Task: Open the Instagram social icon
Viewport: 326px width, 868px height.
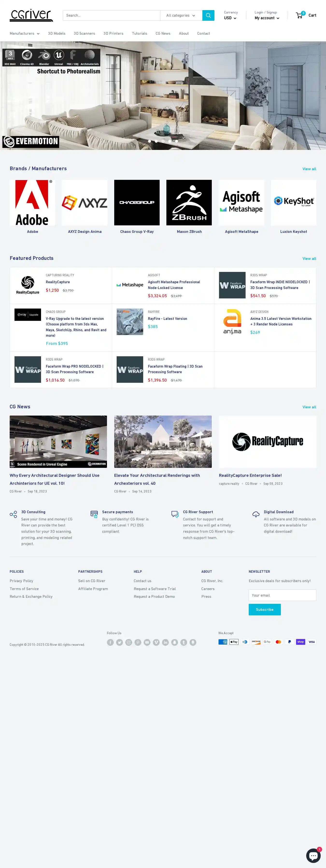Action: (128, 642)
